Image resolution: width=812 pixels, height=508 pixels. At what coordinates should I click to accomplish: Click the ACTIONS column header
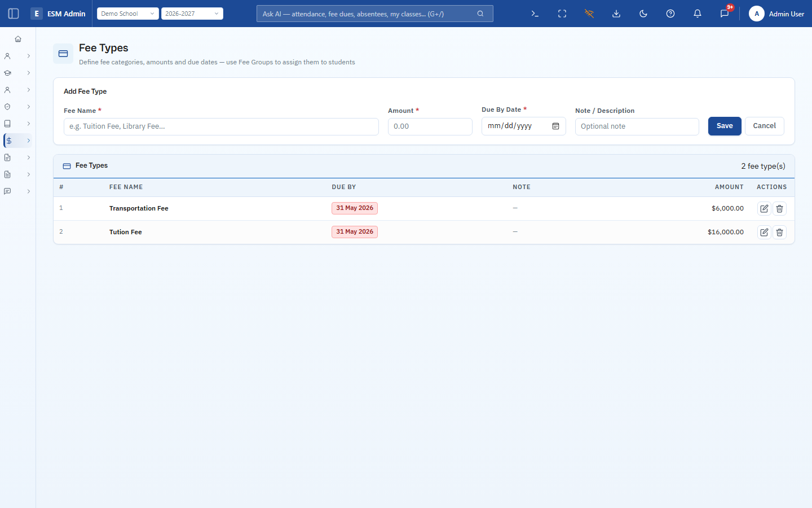(772, 187)
